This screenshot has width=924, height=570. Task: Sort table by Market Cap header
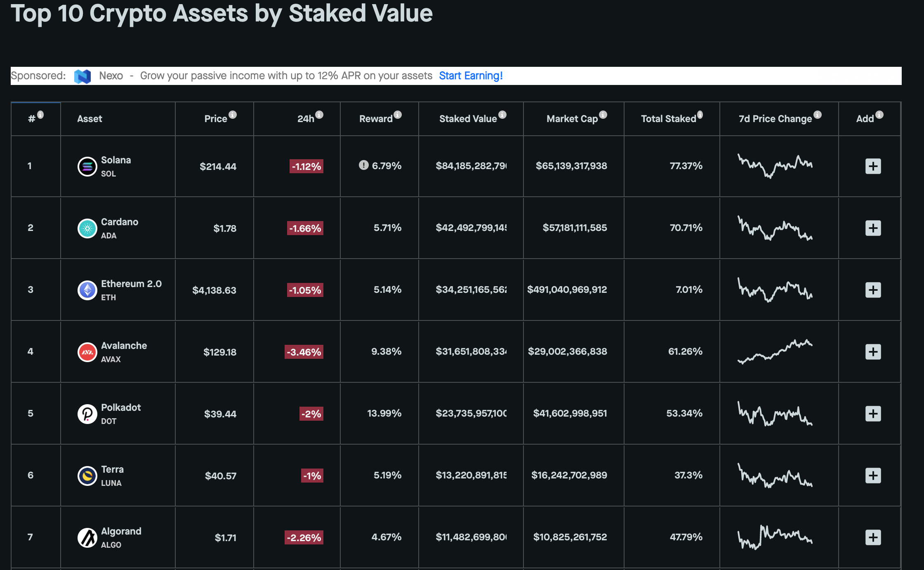[x=572, y=119]
